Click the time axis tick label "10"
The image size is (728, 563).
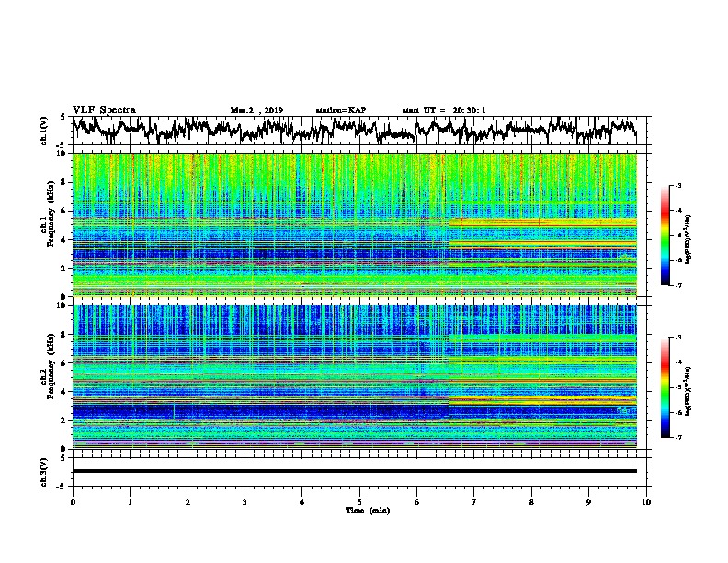tap(646, 502)
